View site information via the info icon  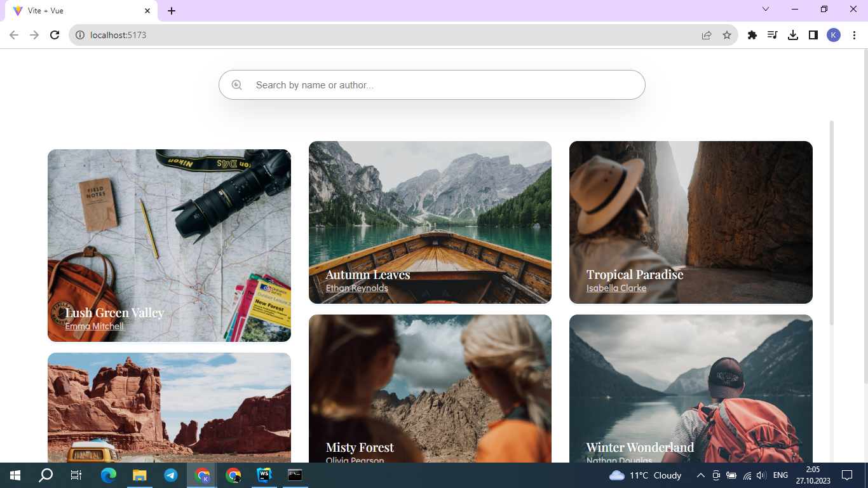coord(79,35)
